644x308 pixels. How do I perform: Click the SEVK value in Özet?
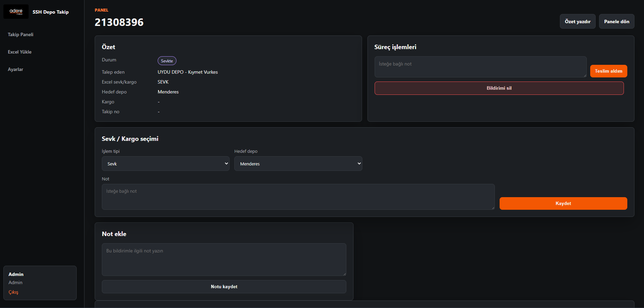163,82
